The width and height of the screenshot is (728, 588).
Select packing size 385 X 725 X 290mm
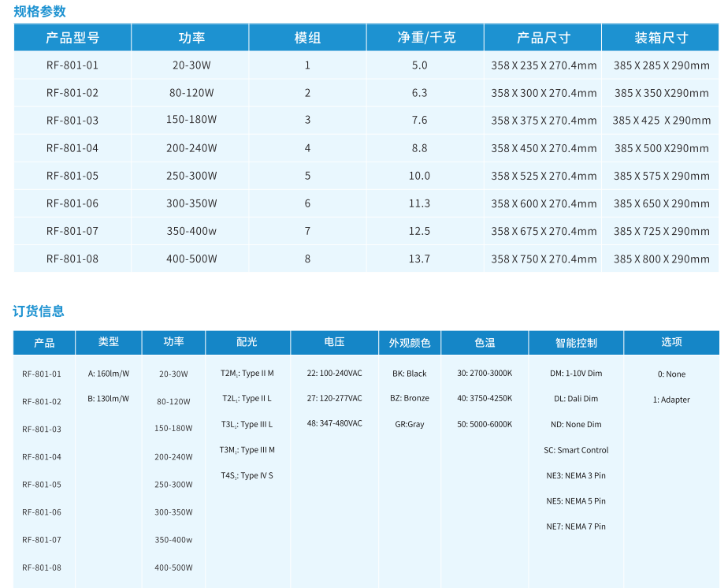click(662, 231)
